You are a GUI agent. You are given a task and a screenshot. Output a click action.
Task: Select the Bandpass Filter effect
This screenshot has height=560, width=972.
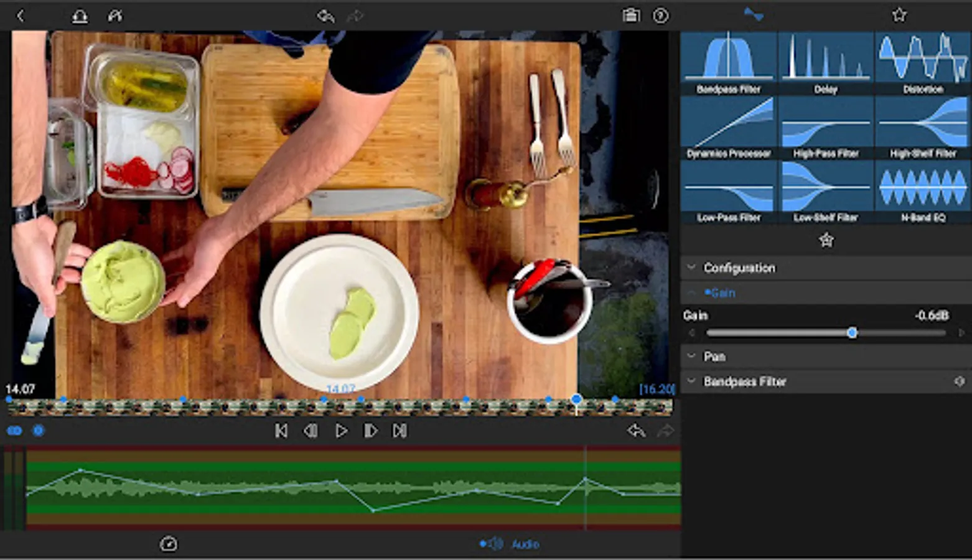click(729, 63)
